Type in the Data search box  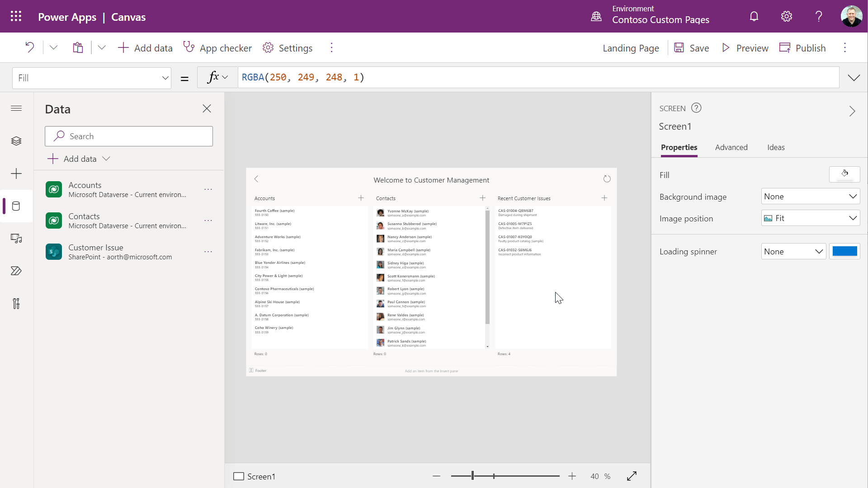point(129,136)
